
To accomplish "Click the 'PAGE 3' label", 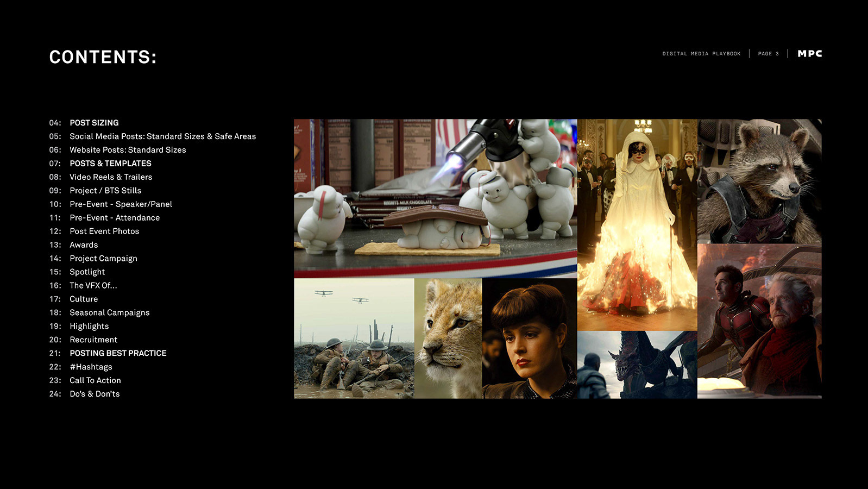I will (768, 54).
